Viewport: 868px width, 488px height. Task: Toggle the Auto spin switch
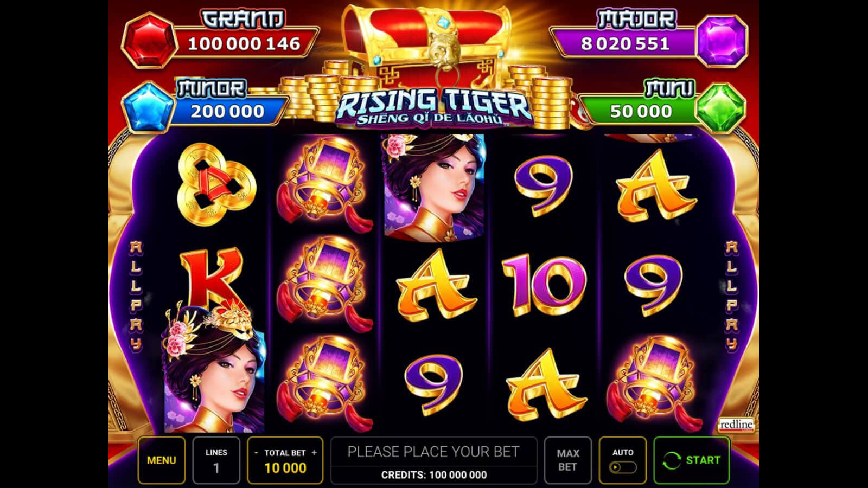tap(622, 467)
